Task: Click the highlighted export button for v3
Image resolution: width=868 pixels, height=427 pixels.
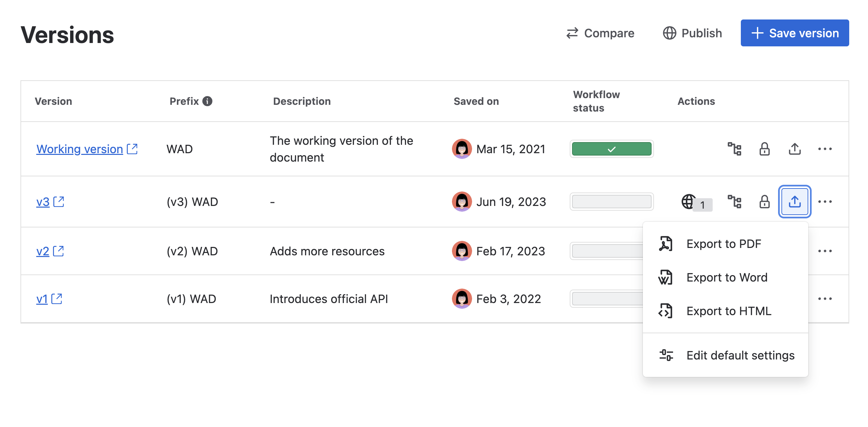Action: [x=794, y=201]
